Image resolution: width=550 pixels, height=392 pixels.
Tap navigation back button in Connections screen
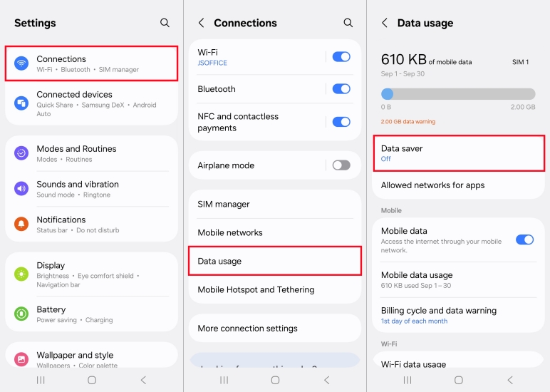tap(326, 380)
